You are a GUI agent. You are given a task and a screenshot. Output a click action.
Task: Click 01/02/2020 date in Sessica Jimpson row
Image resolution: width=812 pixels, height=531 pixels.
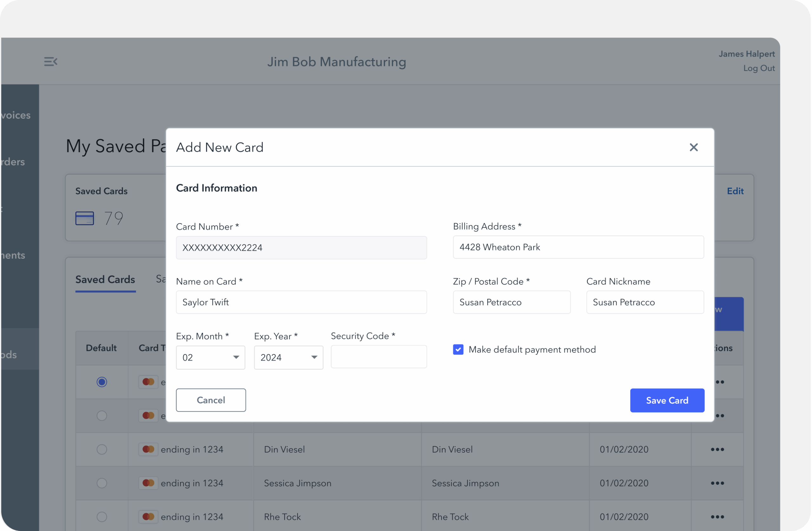[625, 483]
